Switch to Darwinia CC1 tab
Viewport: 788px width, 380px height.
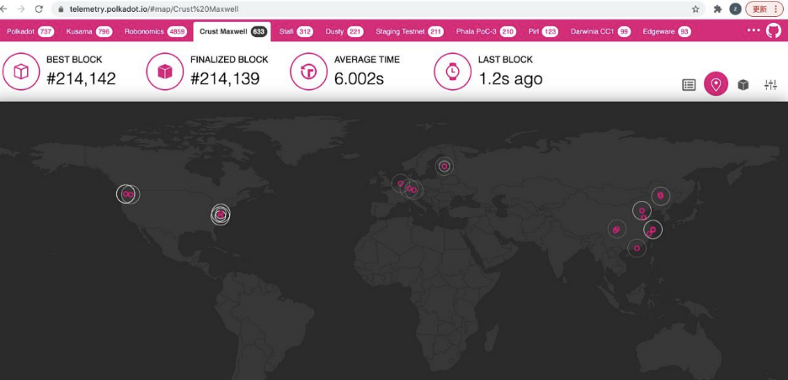point(601,31)
